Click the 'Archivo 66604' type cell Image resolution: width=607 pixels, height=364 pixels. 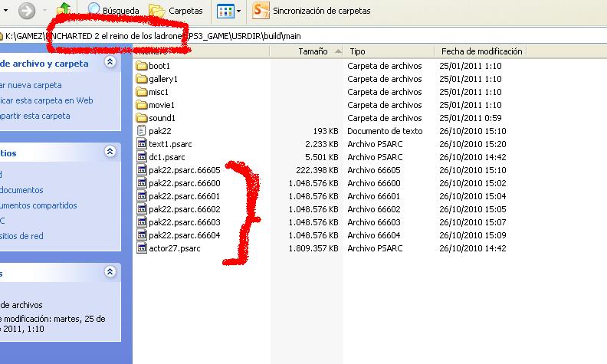tap(373, 235)
